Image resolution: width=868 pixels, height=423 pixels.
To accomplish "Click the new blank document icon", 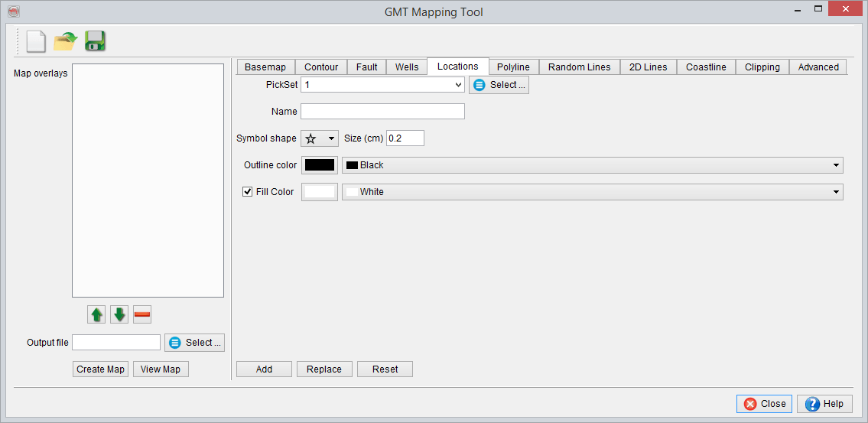I will [36, 41].
